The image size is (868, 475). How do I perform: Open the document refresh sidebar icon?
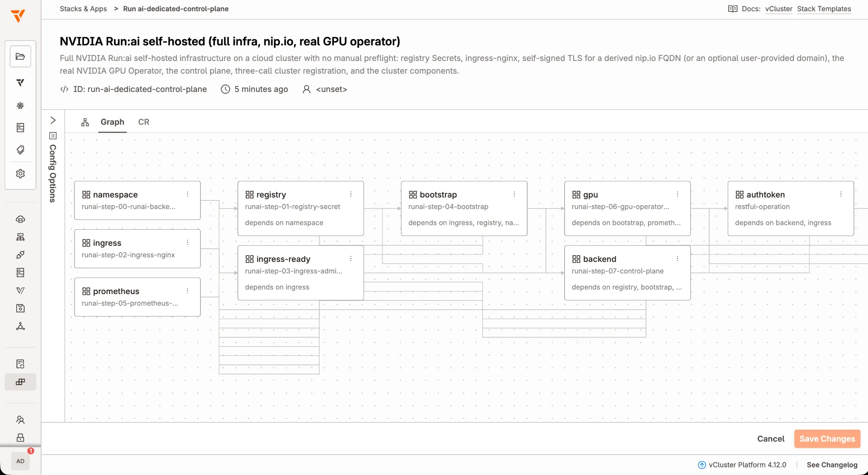coord(20,364)
